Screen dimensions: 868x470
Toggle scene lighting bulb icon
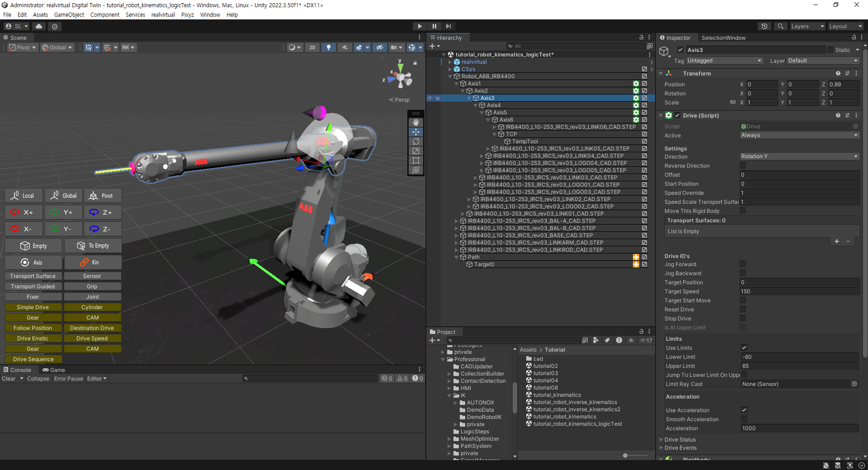coord(329,47)
